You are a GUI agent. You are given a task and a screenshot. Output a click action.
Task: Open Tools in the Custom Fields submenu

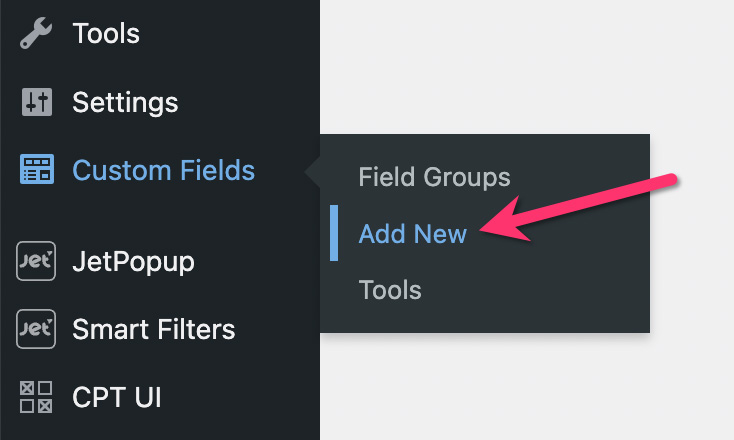coord(390,290)
